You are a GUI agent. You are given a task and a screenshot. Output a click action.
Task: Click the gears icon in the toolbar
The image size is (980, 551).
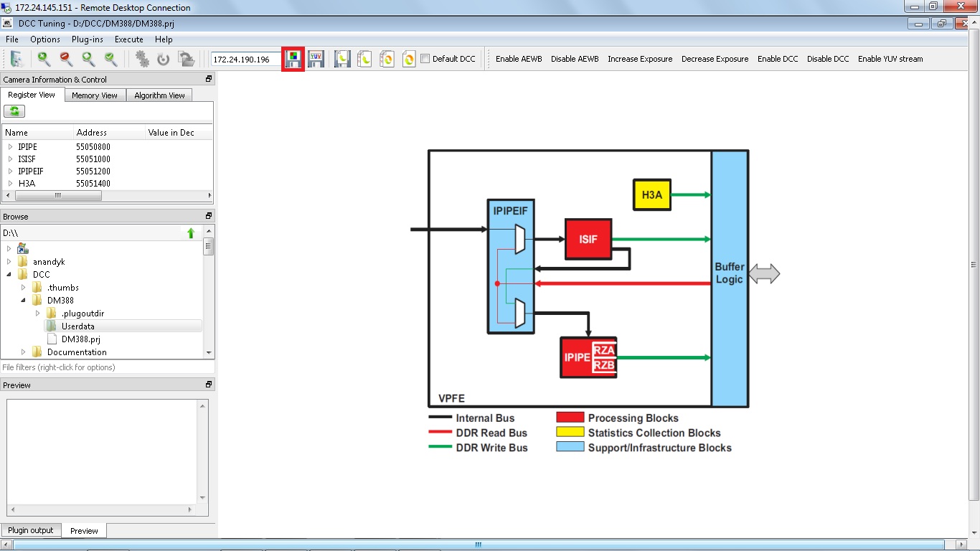tap(143, 59)
